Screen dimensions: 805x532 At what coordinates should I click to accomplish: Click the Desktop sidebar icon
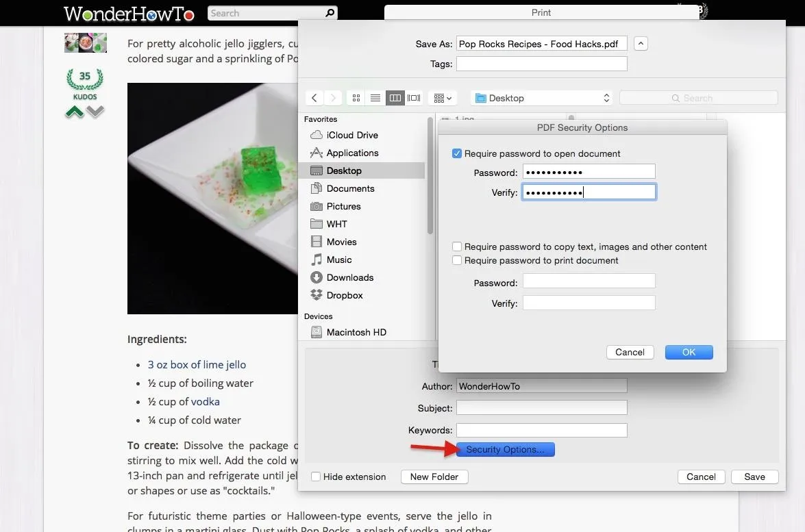(x=317, y=171)
